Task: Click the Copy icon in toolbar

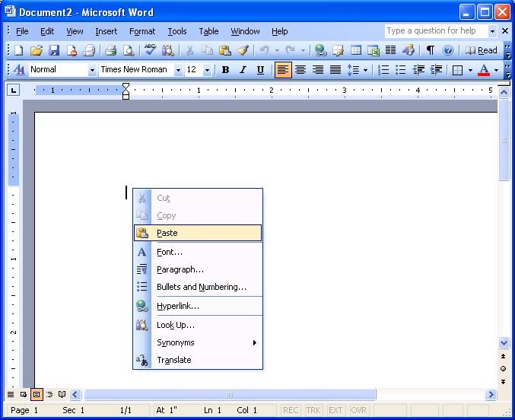Action: coord(207,51)
